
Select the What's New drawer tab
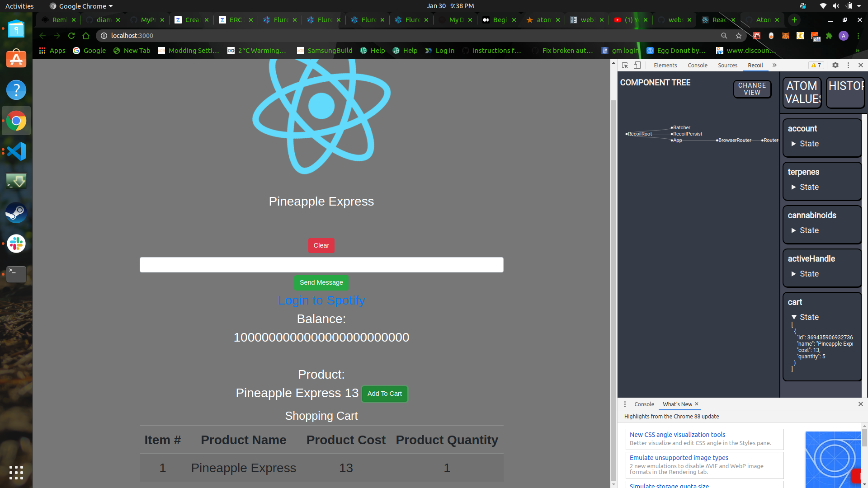coord(677,404)
